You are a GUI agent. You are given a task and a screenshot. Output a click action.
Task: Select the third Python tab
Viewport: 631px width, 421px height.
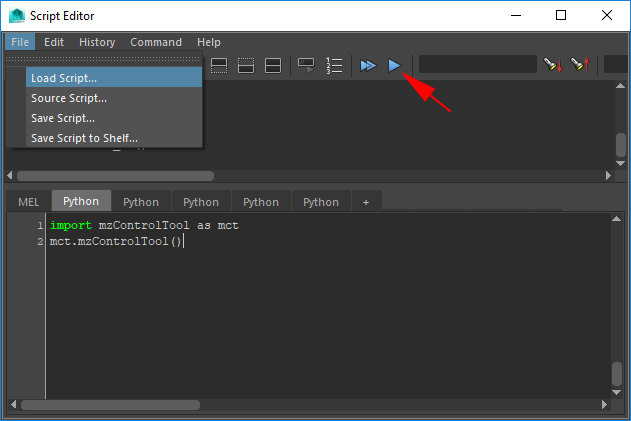coord(201,202)
